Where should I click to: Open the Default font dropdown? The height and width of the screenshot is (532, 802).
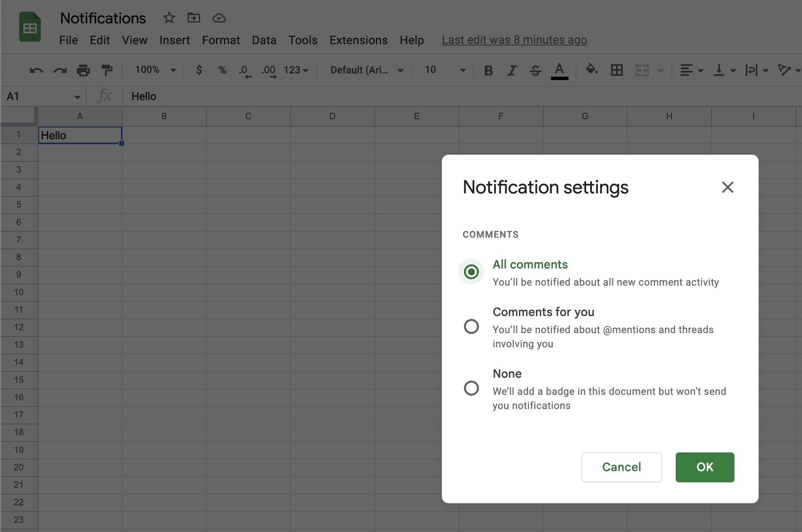coord(367,70)
